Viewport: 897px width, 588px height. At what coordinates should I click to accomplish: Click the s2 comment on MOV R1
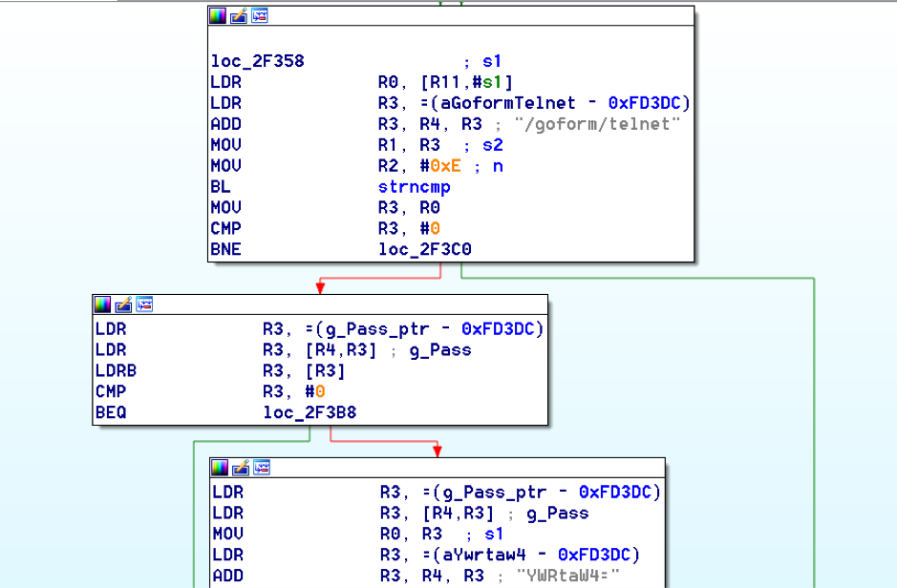pos(493,145)
